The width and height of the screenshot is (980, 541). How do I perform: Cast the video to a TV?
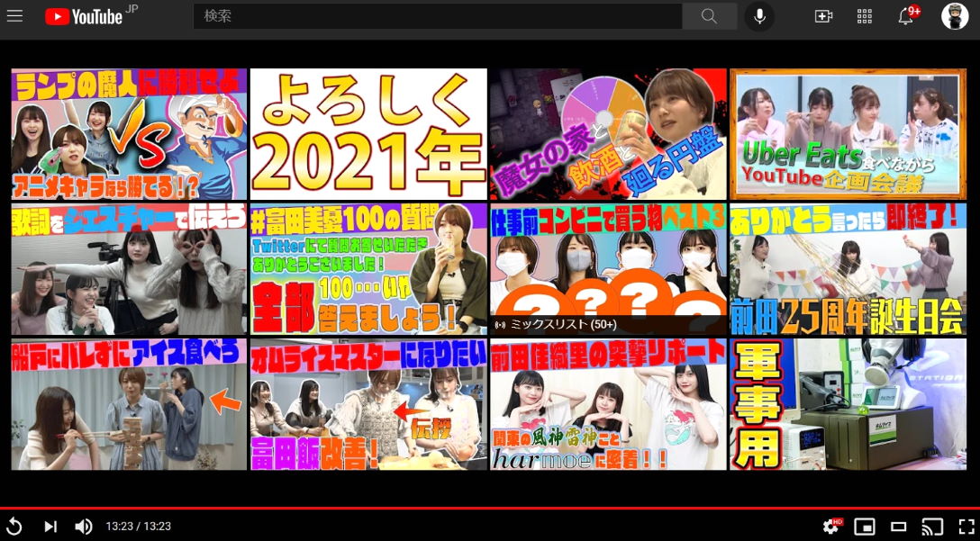click(932, 527)
